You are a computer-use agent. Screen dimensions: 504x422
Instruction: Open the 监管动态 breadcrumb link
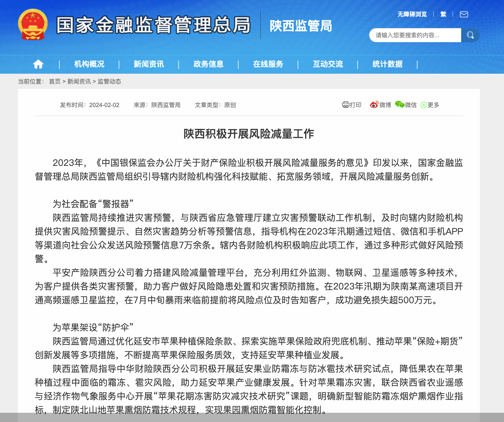(x=110, y=82)
